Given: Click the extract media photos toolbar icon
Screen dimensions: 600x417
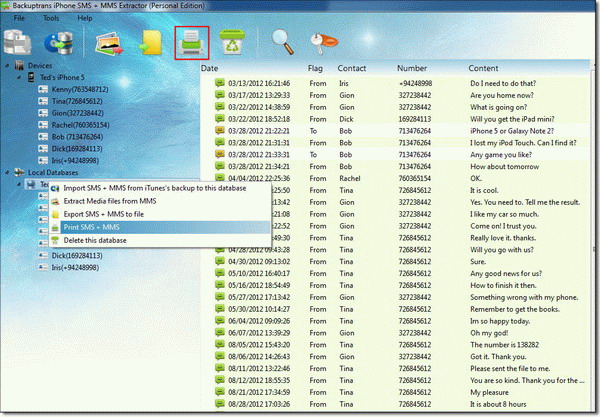Looking at the screenshot, I should point(109,43).
